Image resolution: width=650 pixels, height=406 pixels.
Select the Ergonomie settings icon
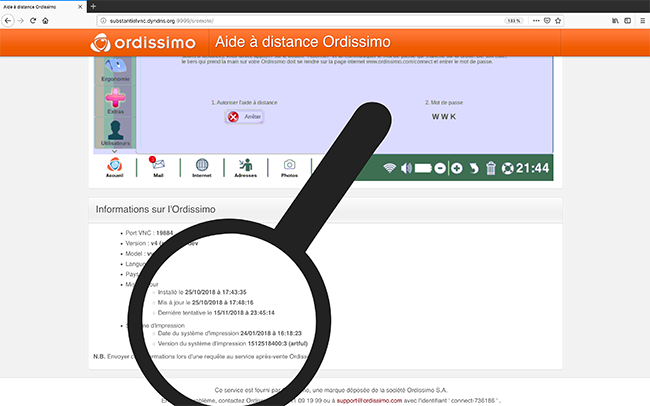click(x=115, y=70)
